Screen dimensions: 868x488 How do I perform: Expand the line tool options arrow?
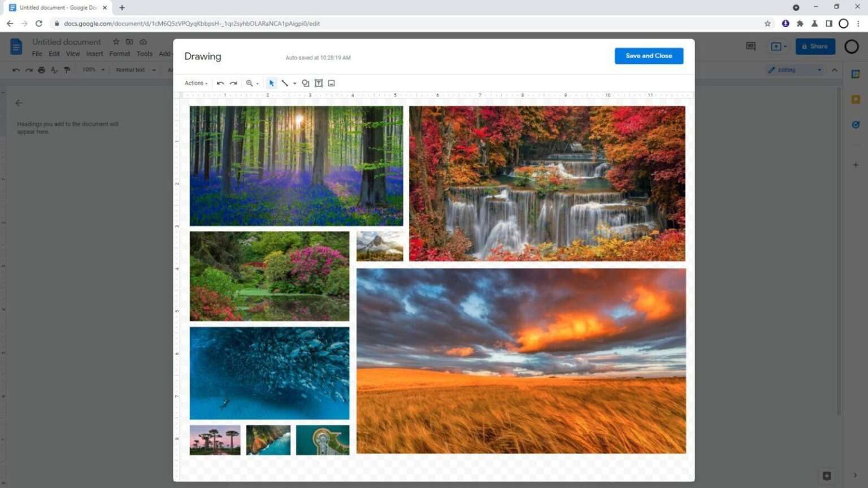coord(295,83)
